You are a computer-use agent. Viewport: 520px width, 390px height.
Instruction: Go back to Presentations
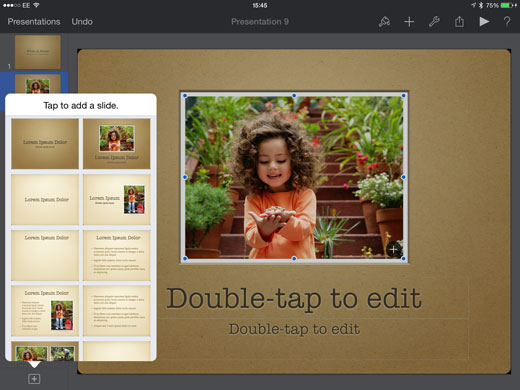coord(34,22)
